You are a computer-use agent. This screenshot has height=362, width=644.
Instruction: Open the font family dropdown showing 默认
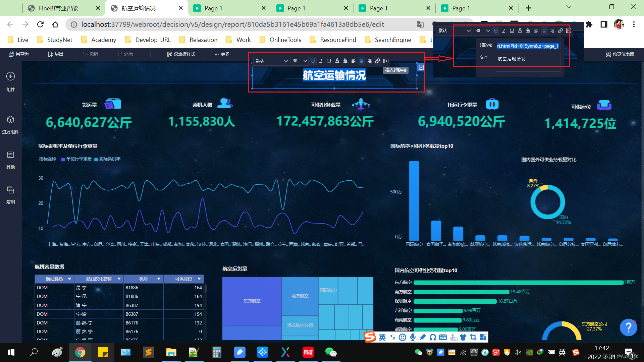tap(271, 61)
